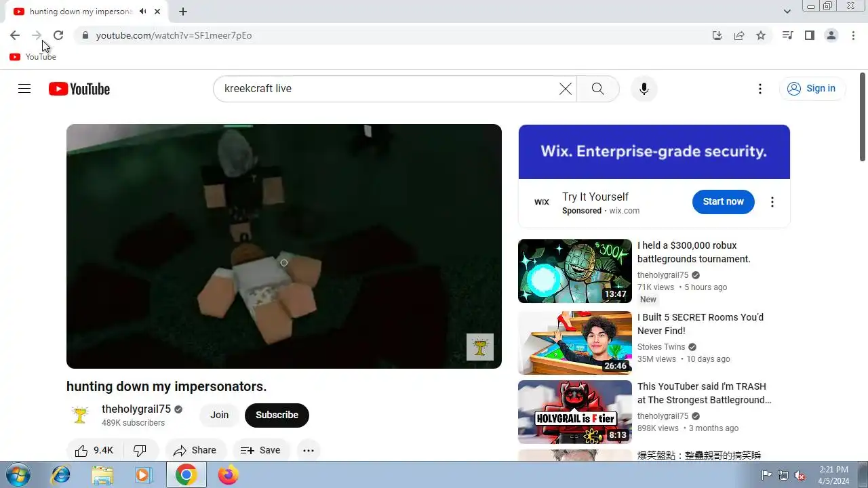Open the Windows Start menu
This screenshot has width=868, height=488.
click(18, 474)
